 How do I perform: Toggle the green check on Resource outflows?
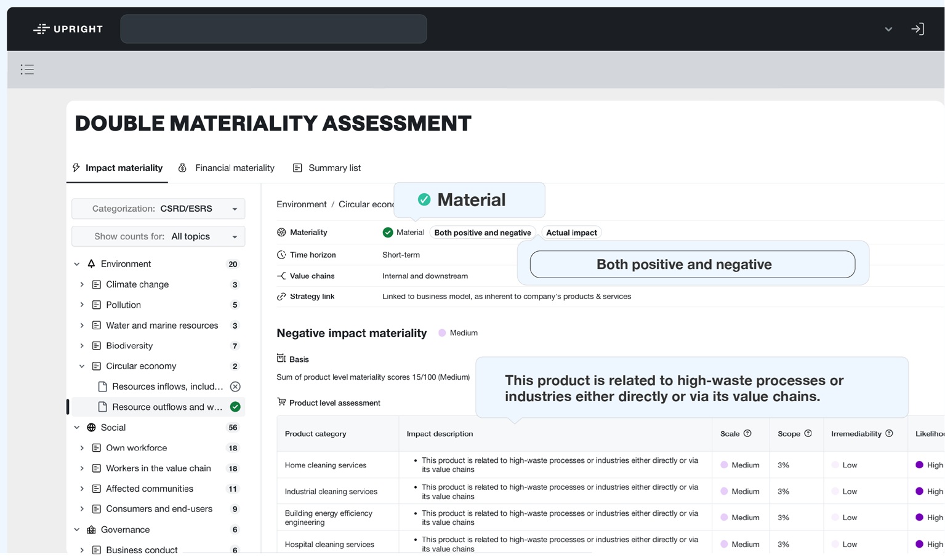pos(235,407)
